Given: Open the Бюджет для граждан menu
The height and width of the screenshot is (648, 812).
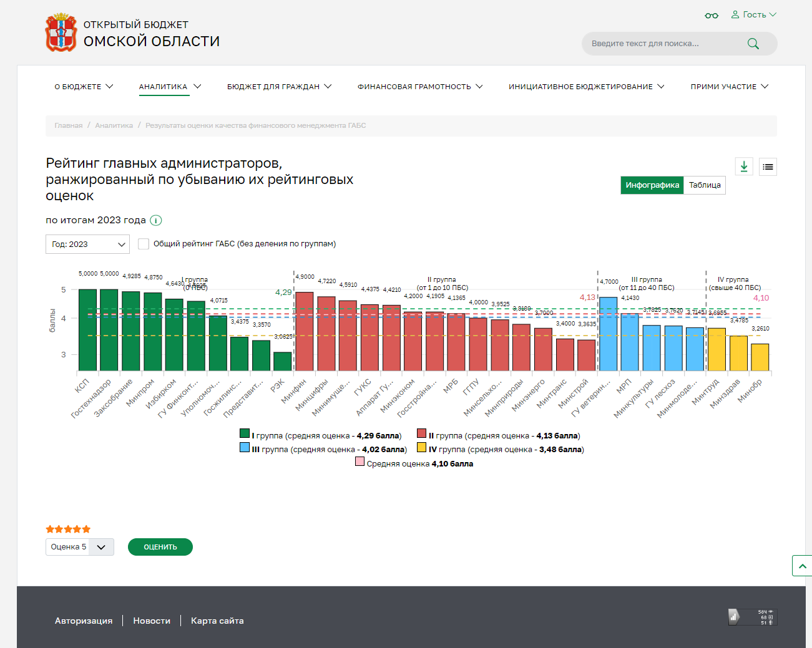Looking at the screenshot, I should coord(279,87).
